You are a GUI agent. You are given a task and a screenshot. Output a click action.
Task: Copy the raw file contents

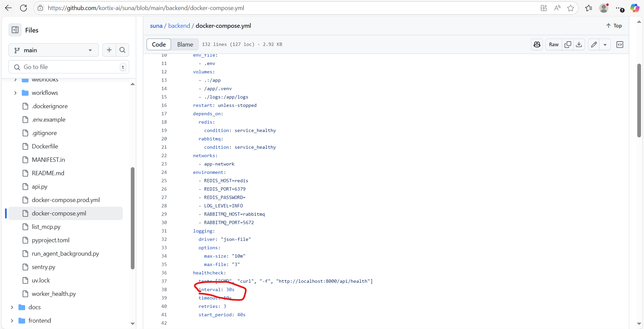568,44
